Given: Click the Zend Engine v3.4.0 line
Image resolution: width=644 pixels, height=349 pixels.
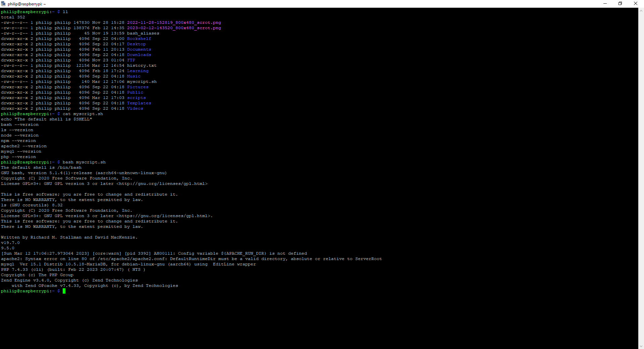Looking at the screenshot, I should pyautogui.click(x=69, y=280).
